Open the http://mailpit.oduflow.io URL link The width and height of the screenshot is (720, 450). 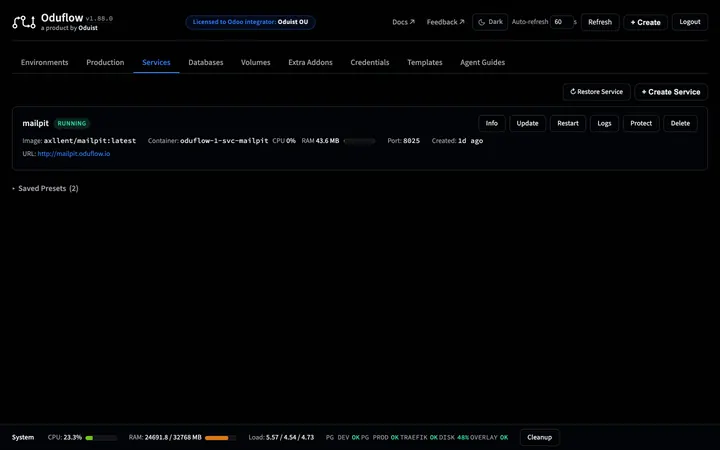click(74, 154)
